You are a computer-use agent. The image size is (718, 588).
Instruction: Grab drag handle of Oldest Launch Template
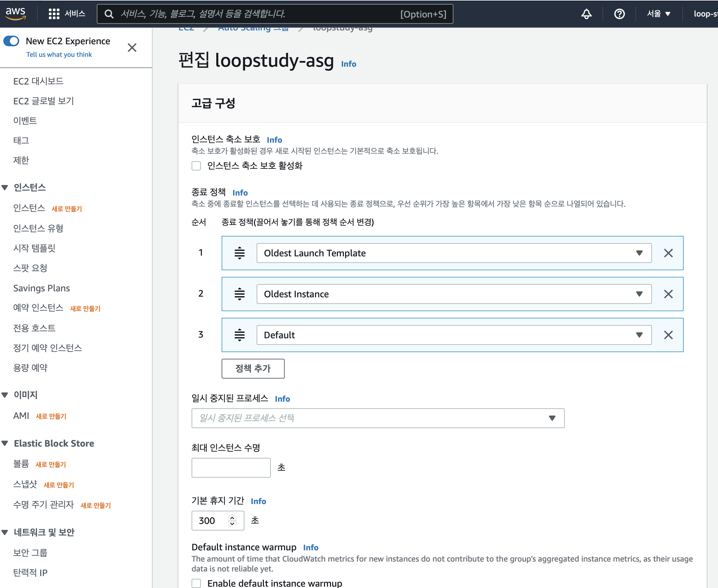pyautogui.click(x=239, y=253)
